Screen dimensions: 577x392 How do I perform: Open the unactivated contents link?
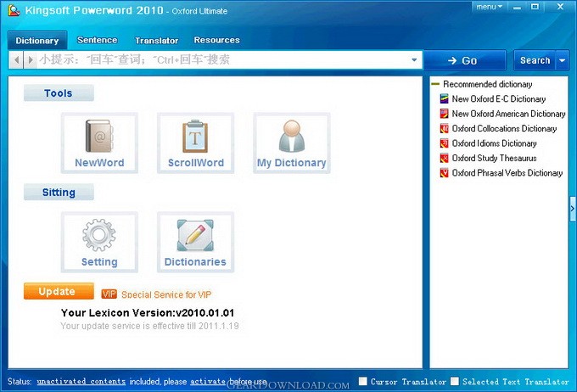pyautogui.click(x=81, y=381)
